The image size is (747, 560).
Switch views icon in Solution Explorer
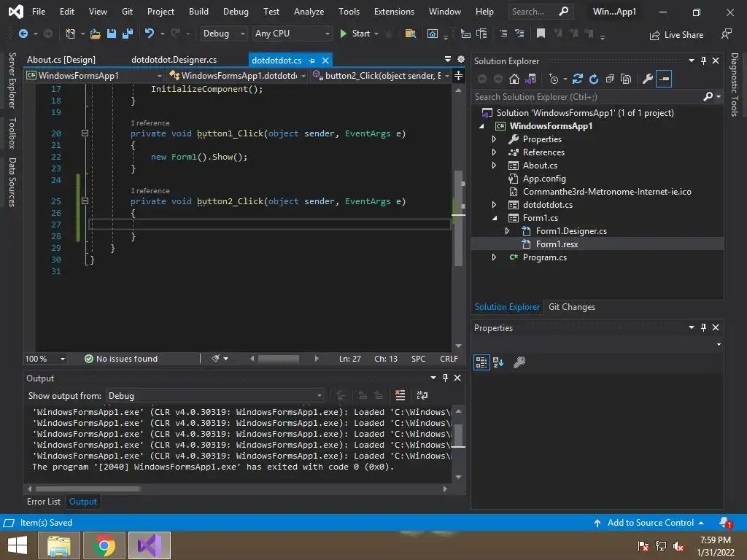530,79
